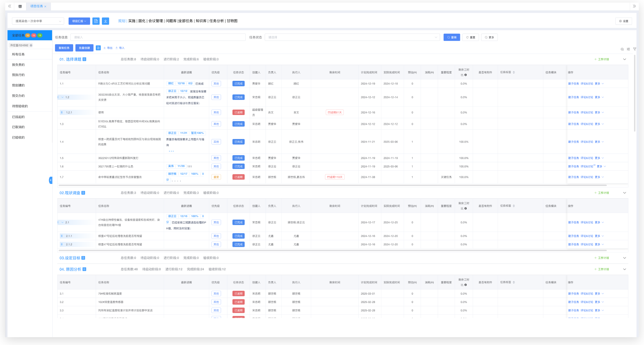Image resolution: width=644 pixels, height=345 pixels.
Task: Click the 重要 priority tag on task 1.7
Action: (216, 177)
